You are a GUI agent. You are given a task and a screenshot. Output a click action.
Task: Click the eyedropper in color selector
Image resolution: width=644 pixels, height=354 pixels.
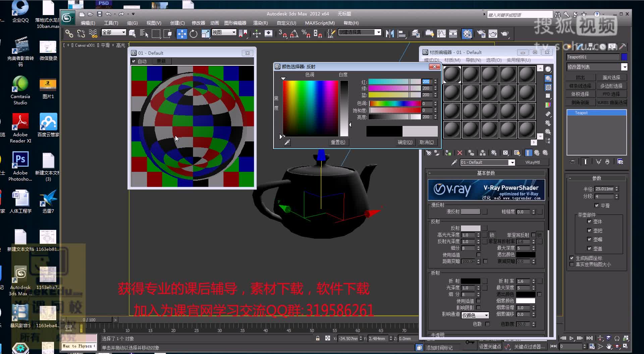pyautogui.click(x=287, y=142)
